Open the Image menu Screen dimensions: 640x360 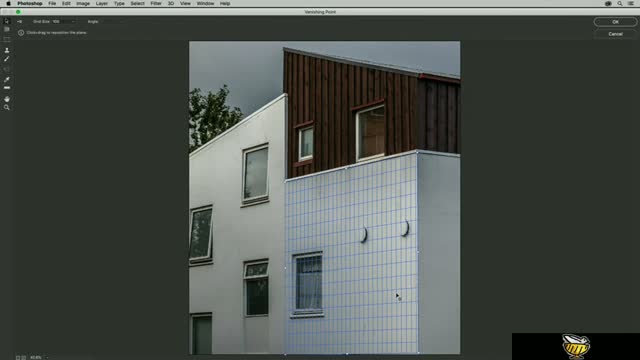tap(83, 3)
